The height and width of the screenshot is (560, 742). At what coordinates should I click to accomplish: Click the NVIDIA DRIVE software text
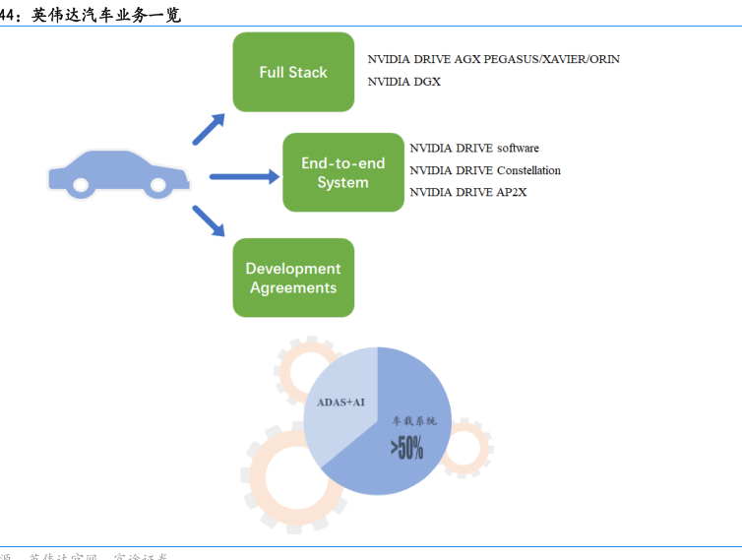(474, 149)
